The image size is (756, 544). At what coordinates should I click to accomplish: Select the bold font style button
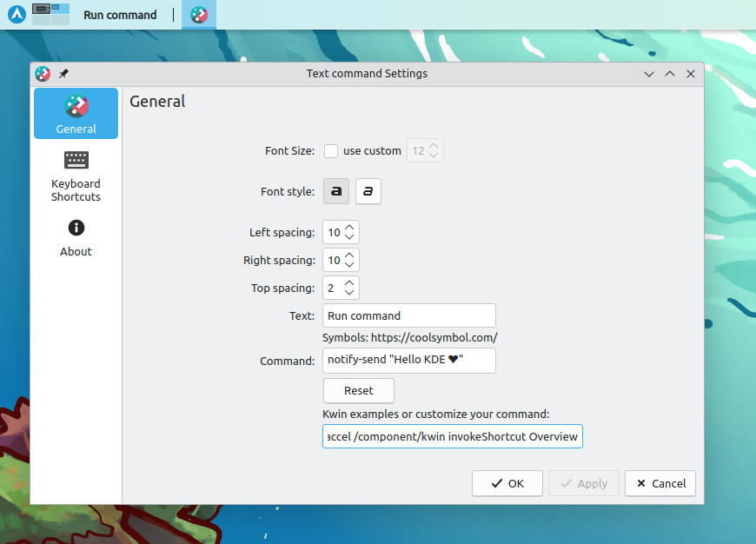pyautogui.click(x=336, y=191)
